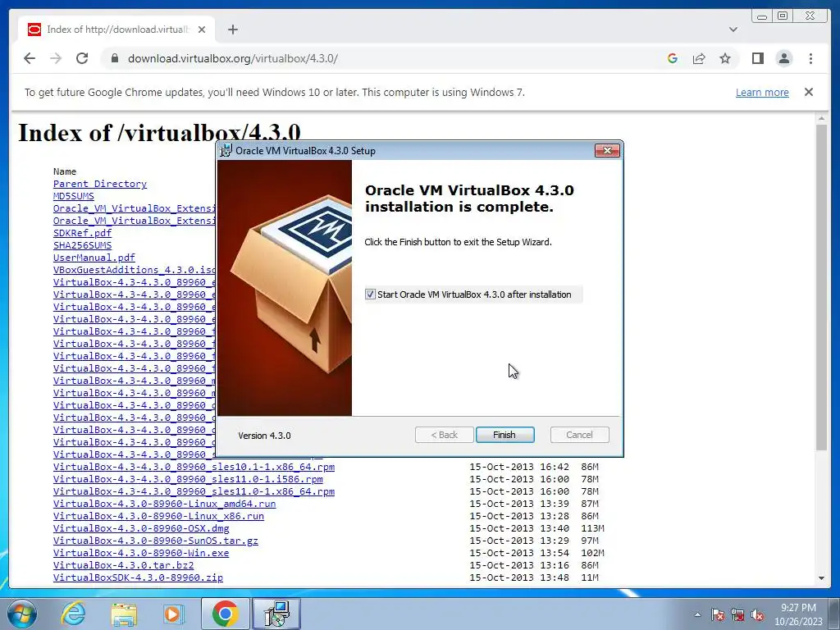840x630 pixels.
Task: Expand the tab search dropdown arrow
Action: click(733, 30)
